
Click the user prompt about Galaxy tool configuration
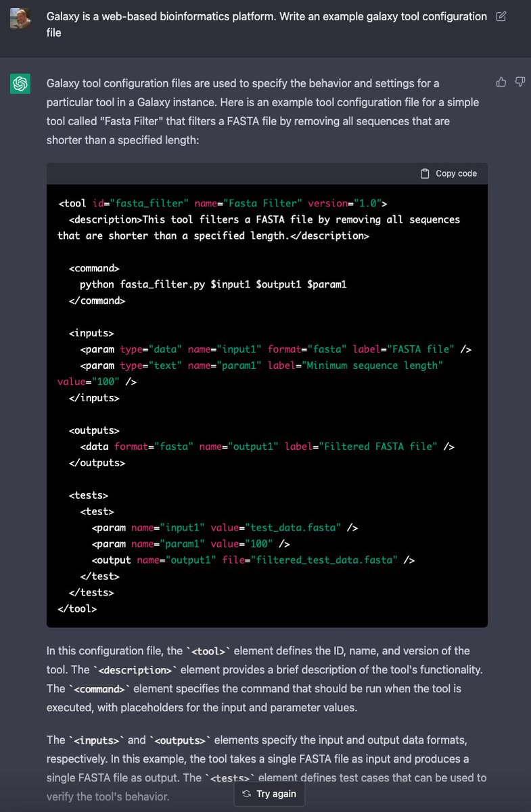pyautogui.click(x=267, y=24)
